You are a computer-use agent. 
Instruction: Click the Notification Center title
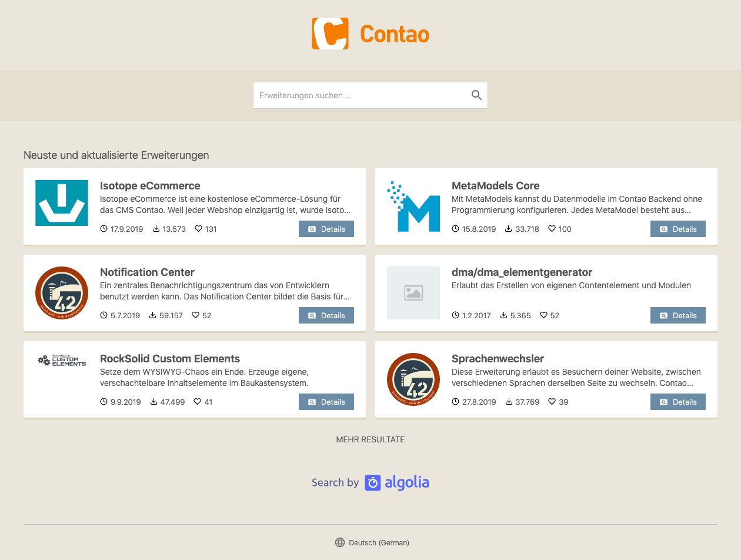click(147, 272)
